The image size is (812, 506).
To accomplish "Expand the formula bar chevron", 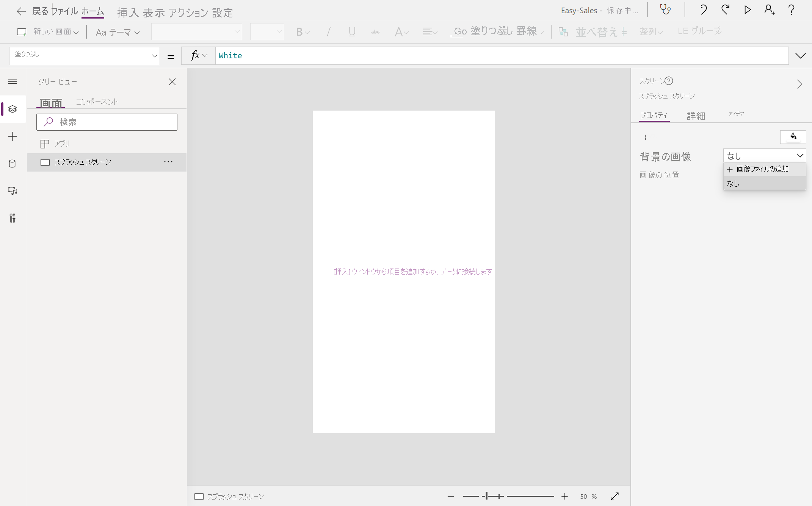I will (800, 56).
